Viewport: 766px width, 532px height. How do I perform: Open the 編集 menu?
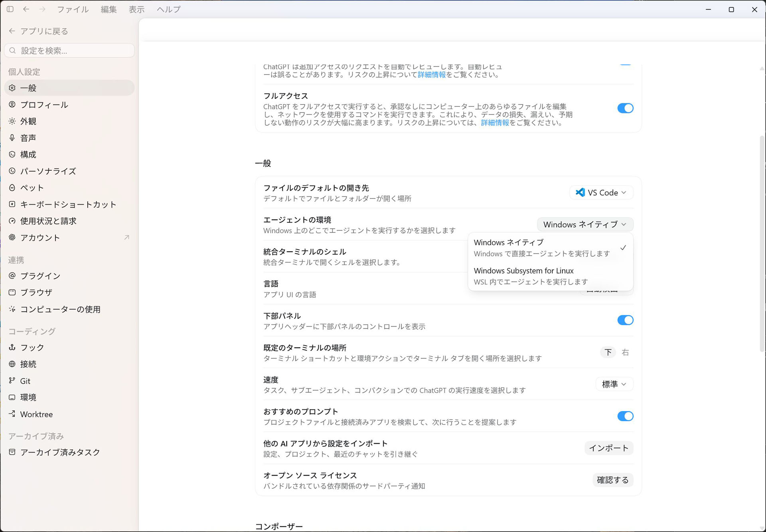click(x=109, y=9)
